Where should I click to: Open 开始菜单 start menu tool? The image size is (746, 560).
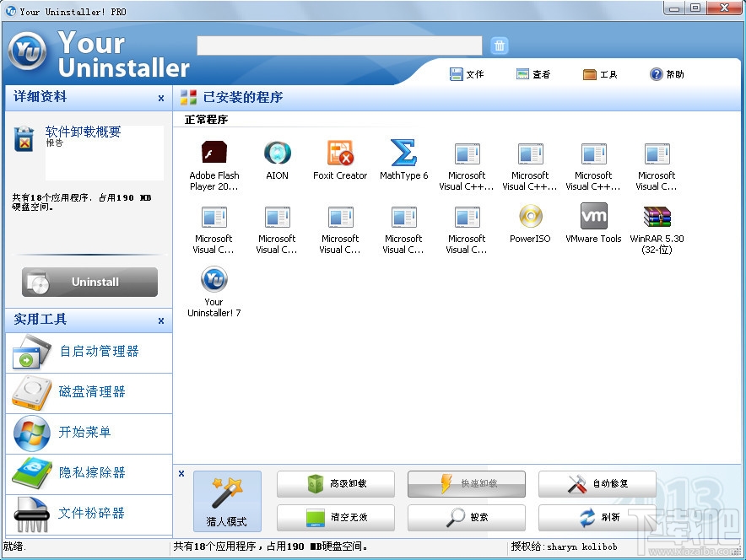pos(89,433)
